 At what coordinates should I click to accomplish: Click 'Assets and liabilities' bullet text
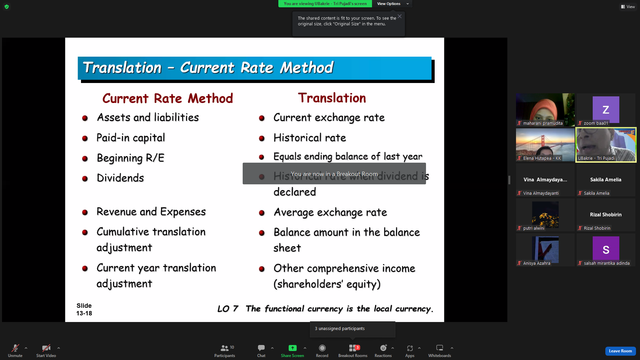(x=148, y=118)
